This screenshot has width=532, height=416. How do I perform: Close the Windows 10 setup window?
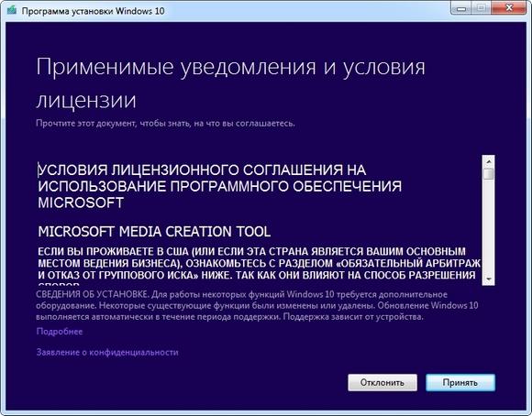(509, 8)
